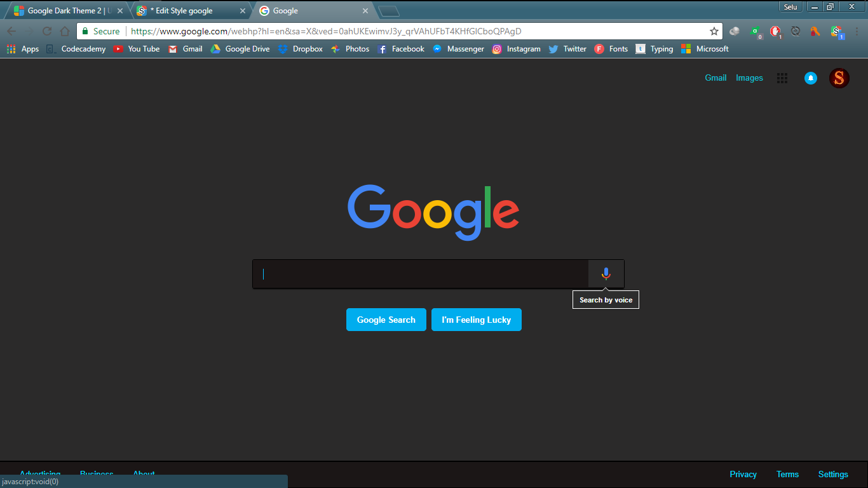Open the Settings footer link
The height and width of the screenshot is (488, 868).
point(833,474)
